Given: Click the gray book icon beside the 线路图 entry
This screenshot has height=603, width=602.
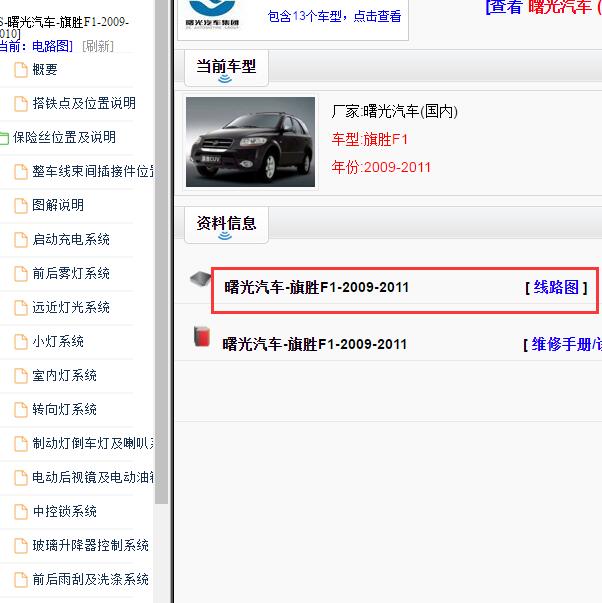Looking at the screenshot, I should coord(200,278).
